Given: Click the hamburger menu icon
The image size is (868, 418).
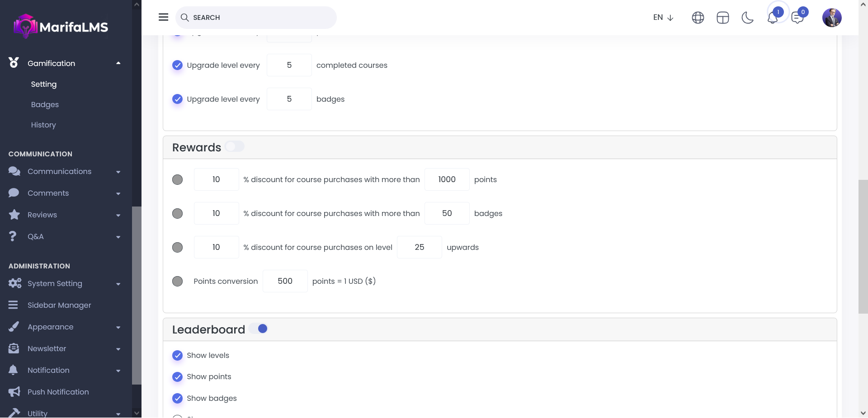Looking at the screenshot, I should pyautogui.click(x=163, y=17).
